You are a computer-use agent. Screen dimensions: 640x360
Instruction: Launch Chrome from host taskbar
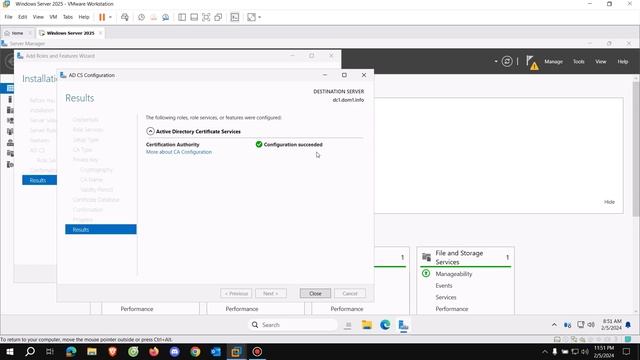point(195,351)
